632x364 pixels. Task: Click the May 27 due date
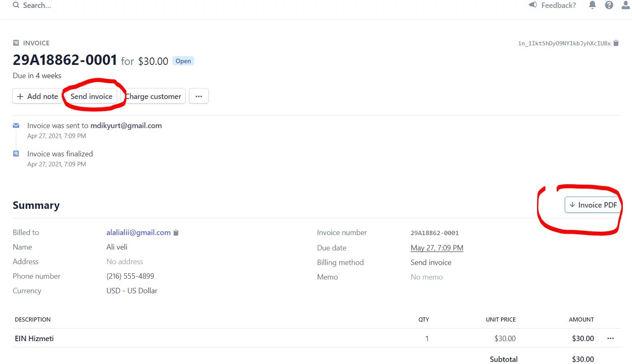click(x=437, y=248)
